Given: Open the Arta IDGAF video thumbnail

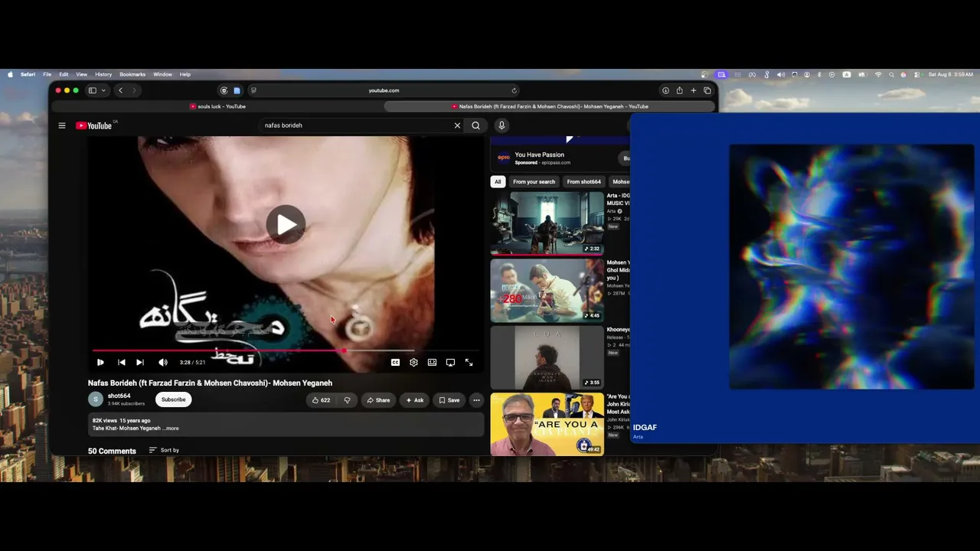Looking at the screenshot, I should [547, 223].
